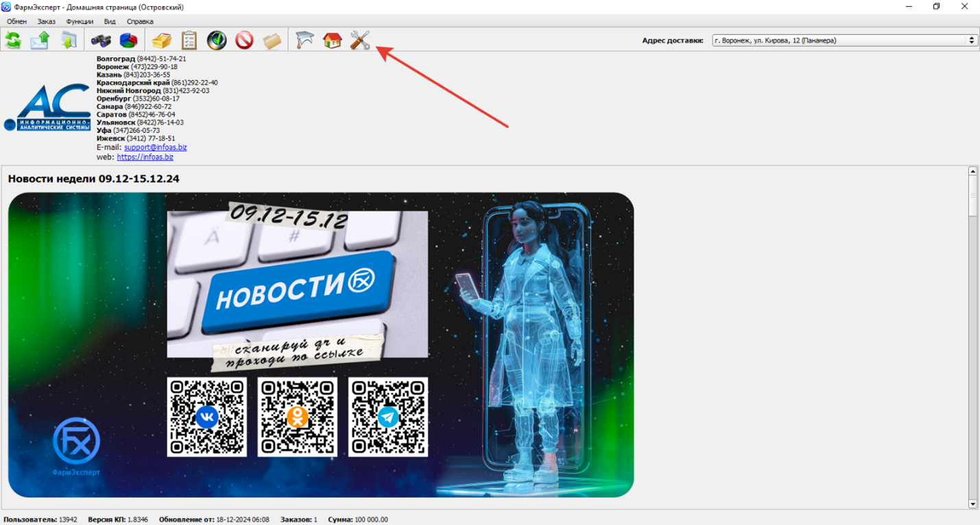
Task: Click the graduation cap icon
Action: 304,40
